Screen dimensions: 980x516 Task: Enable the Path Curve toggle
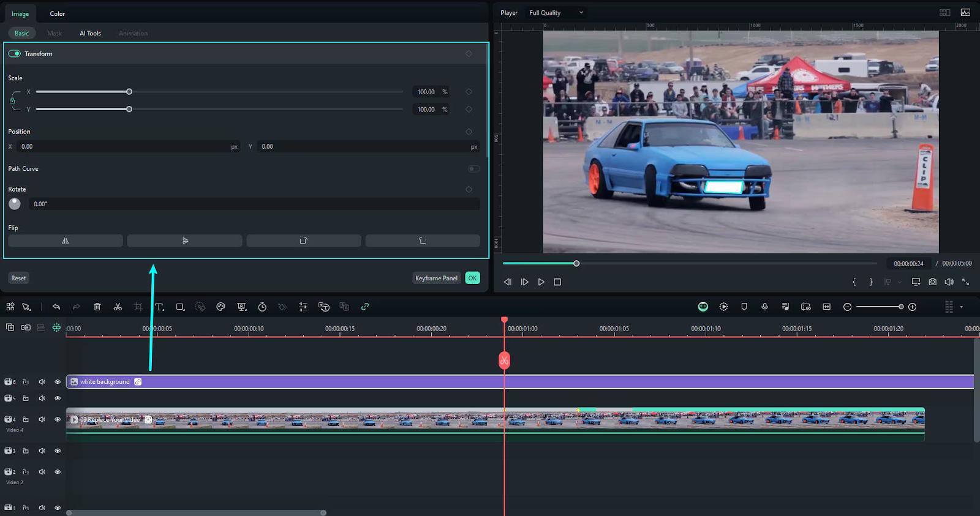pos(474,168)
